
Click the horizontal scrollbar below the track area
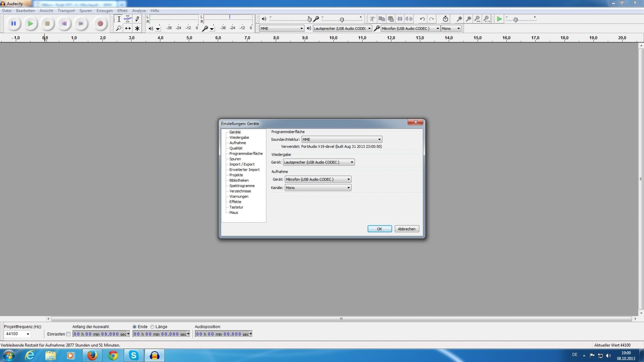pyautogui.click(x=341, y=319)
